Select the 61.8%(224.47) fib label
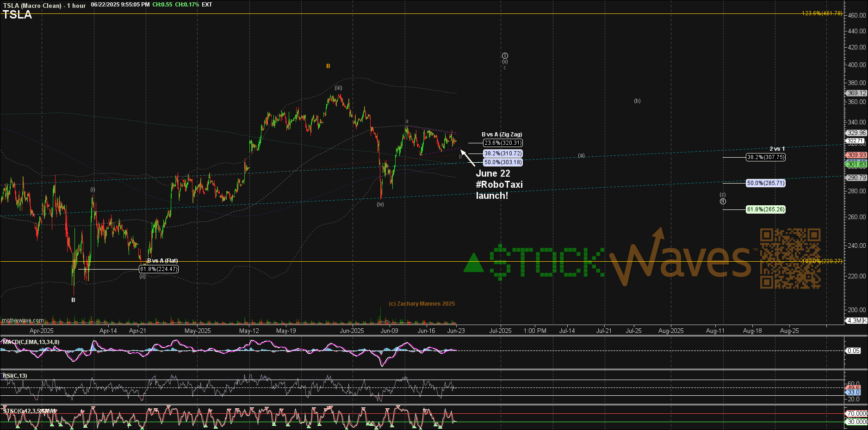The image size is (868, 430). [x=159, y=269]
